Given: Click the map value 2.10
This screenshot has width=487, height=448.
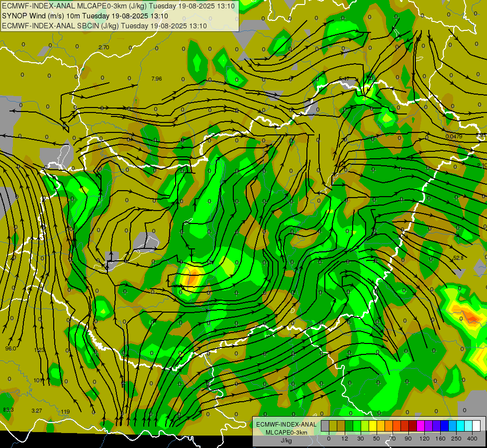Looking at the screenshot, I should [482, 165].
